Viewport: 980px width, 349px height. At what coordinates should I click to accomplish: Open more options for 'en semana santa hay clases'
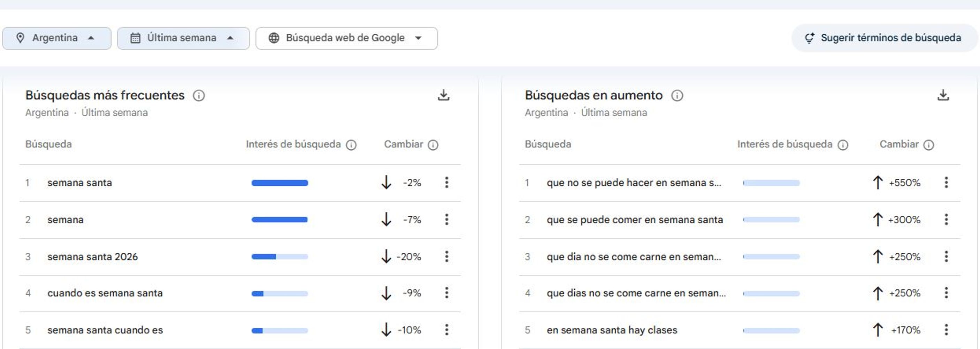(x=946, y=330)
